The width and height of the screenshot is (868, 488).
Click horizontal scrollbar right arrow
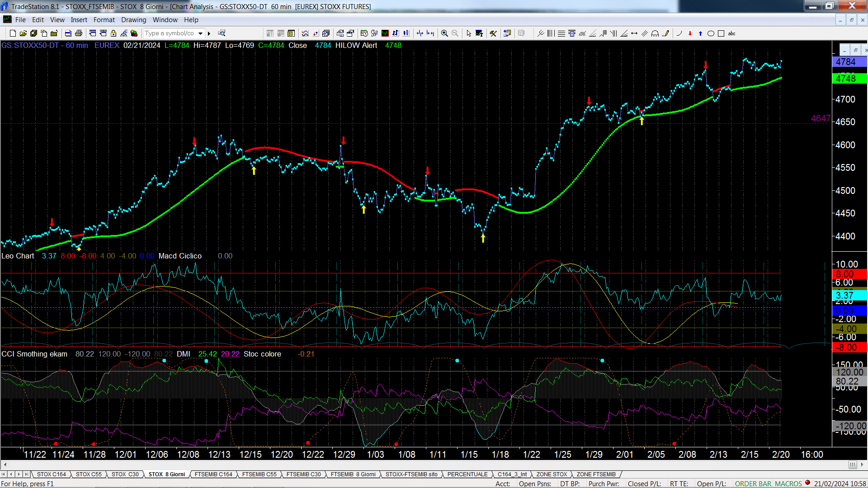[863, 465]
